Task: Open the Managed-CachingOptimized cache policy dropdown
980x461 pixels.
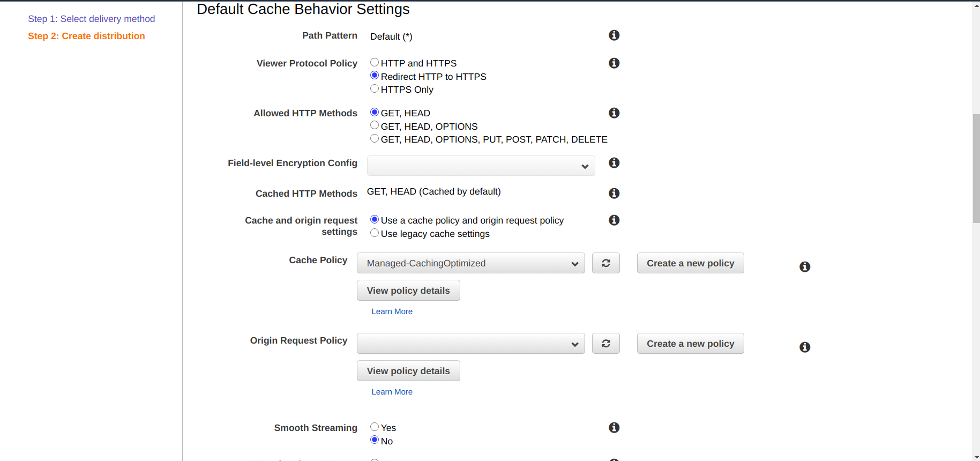Action: point(470,263)
